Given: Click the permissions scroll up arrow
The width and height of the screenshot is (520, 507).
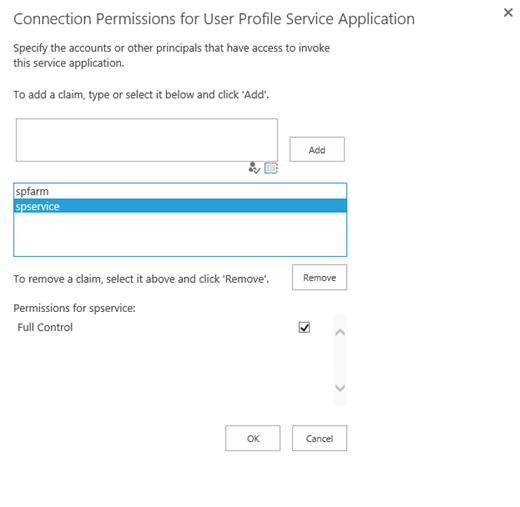Looking at the screenshot, I should 340,332.
